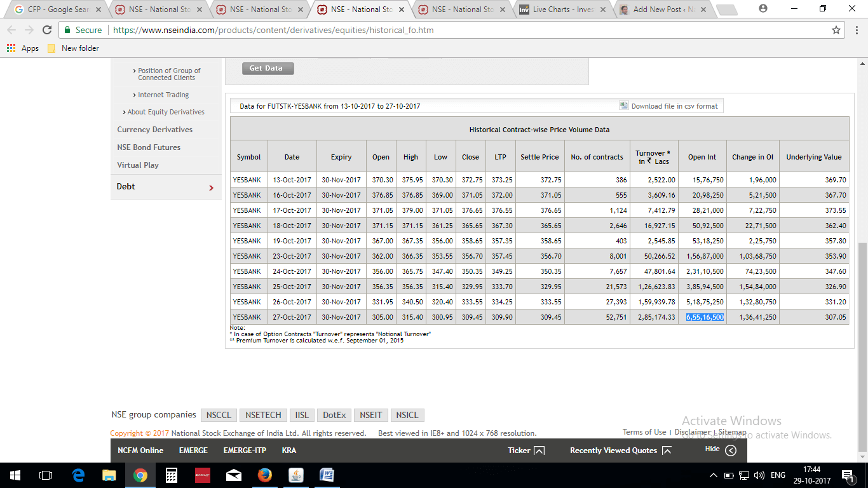
Task: Show hidden system tray icons
Action: tap(714, 475)
